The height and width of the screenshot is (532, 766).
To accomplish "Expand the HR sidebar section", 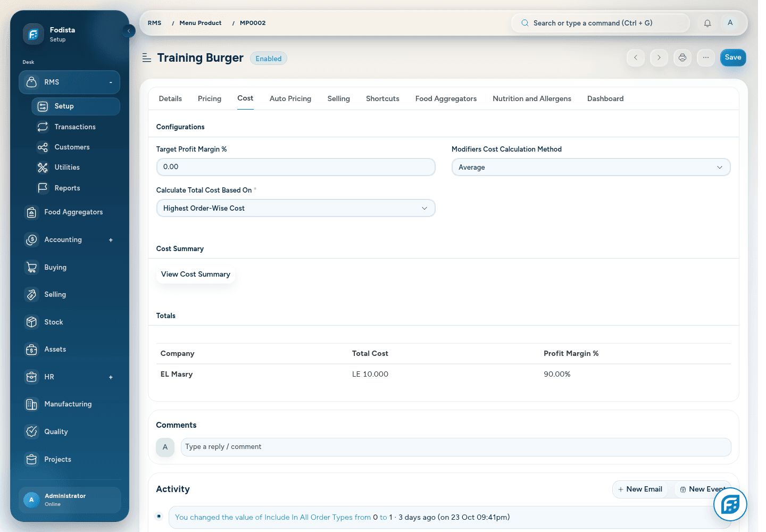I will click(x=111, y=377).
